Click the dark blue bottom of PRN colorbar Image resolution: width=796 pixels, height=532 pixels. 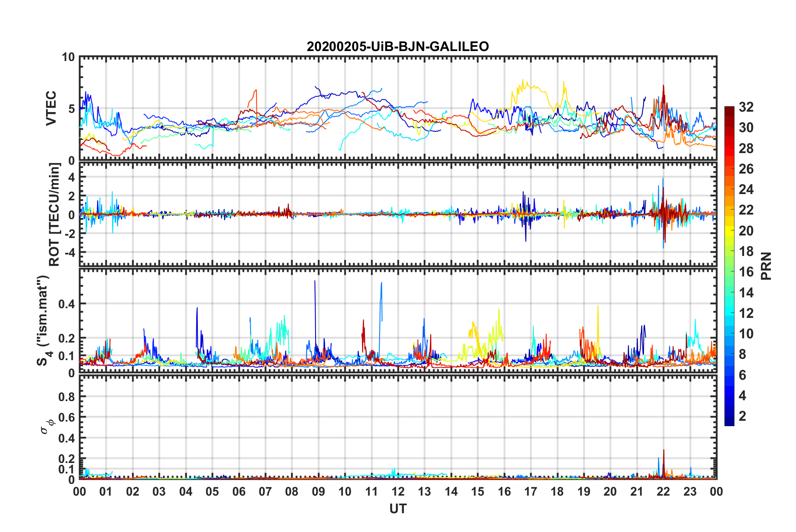coord(729,422)
